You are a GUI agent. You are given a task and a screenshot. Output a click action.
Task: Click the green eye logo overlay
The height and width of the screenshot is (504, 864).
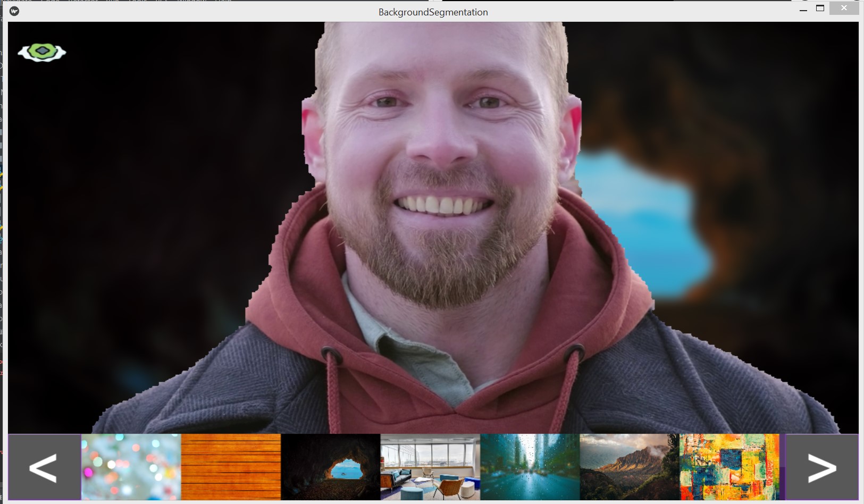pyautogui.click(x=43, y=51)
